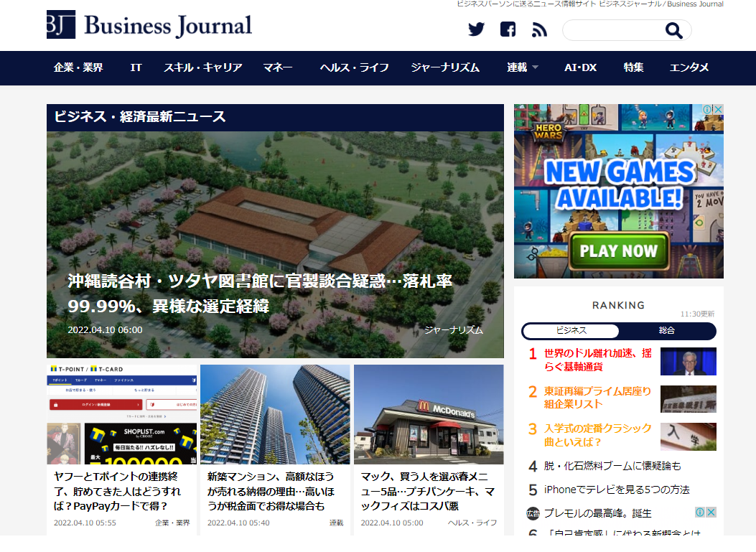Click the 広告 badge icon in ranking list
Image resolution: width=756 pixels, height=552 pixels.
click(x=533, y=513)
